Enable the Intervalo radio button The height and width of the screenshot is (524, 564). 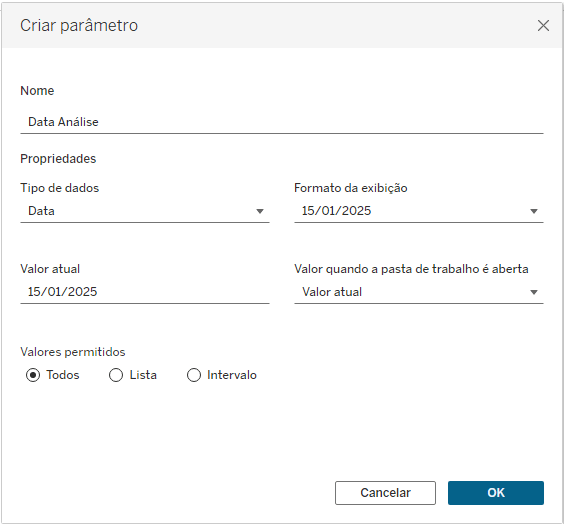pos(194,375)
